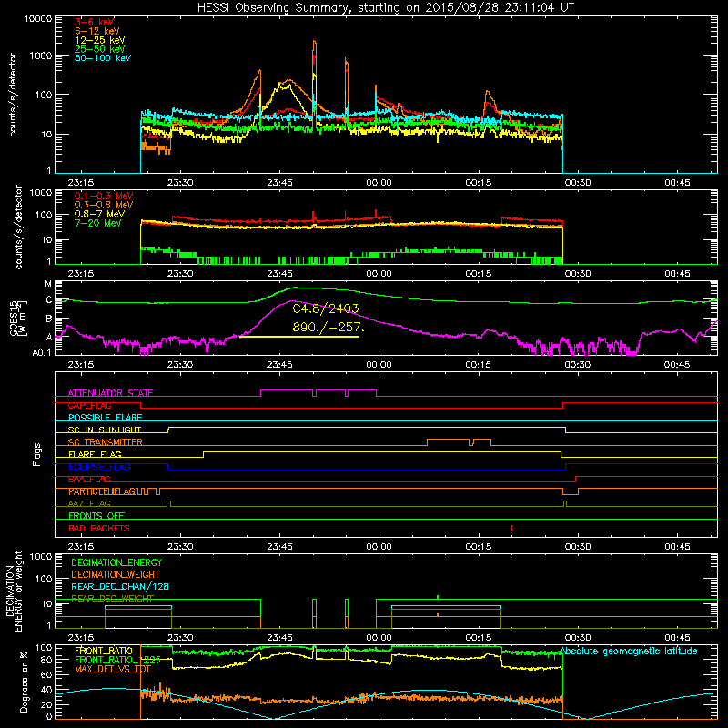Click the SC_TRANSMITTER flag label
728x728 pixels.
106,442
